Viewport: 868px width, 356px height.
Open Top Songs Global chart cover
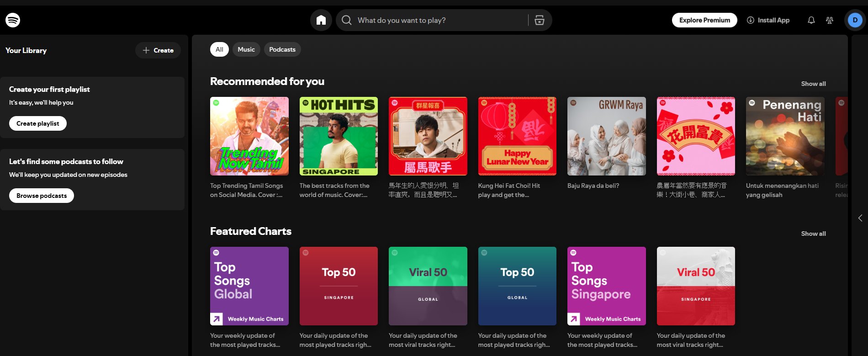[249, 286]
